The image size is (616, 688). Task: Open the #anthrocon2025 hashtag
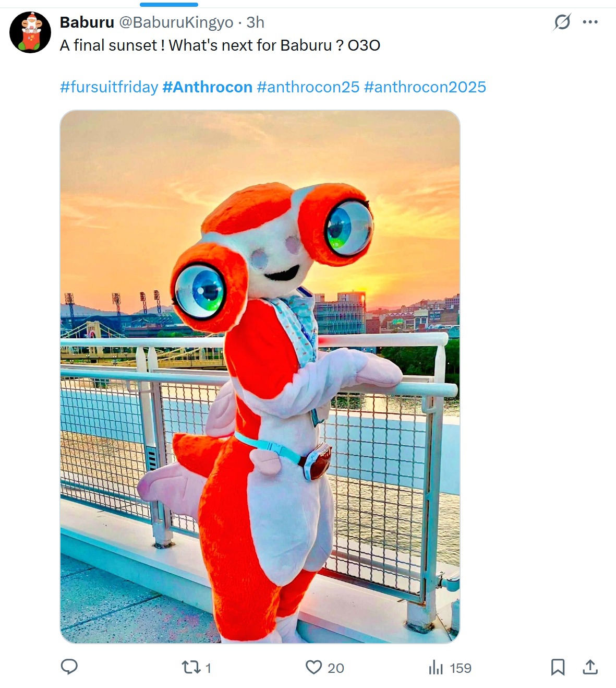point(425,87)
